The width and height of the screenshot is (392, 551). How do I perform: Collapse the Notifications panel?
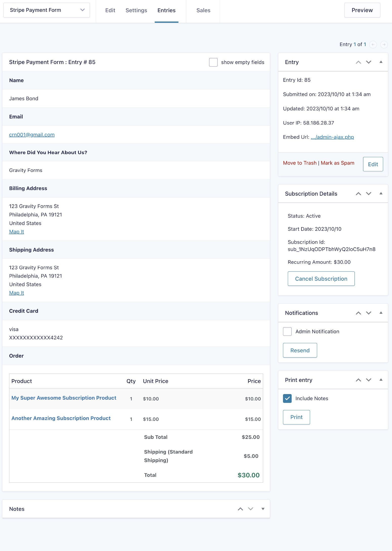pyautogui.click(x=381, y=313)
